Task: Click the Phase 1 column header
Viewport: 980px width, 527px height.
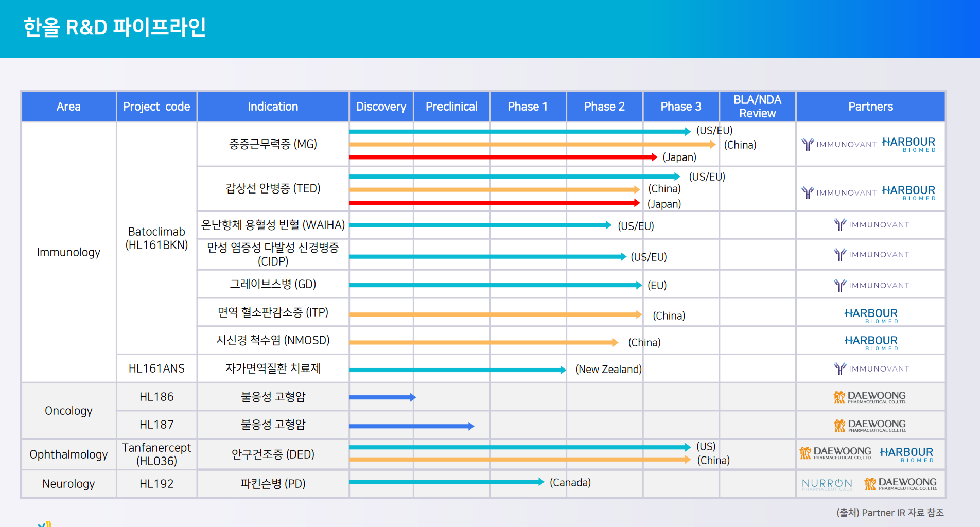Action: pyautogui.click(x=528, y=107)
